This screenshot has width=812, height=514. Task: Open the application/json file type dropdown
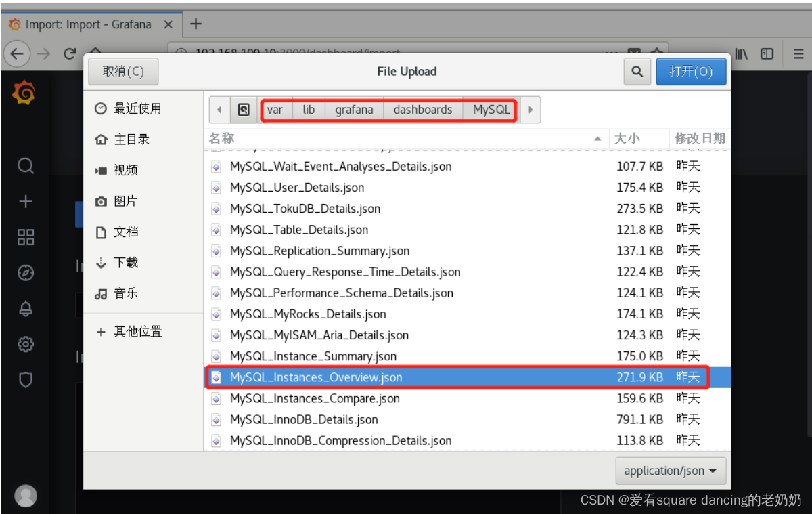pyautogui.click(x=671, y=471)
